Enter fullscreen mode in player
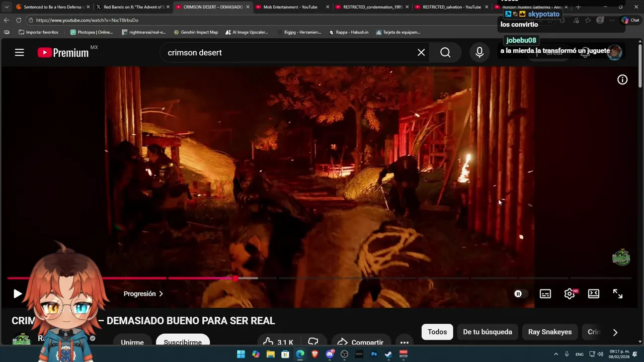This screenshot has height=362, width=644. point(618,294)
